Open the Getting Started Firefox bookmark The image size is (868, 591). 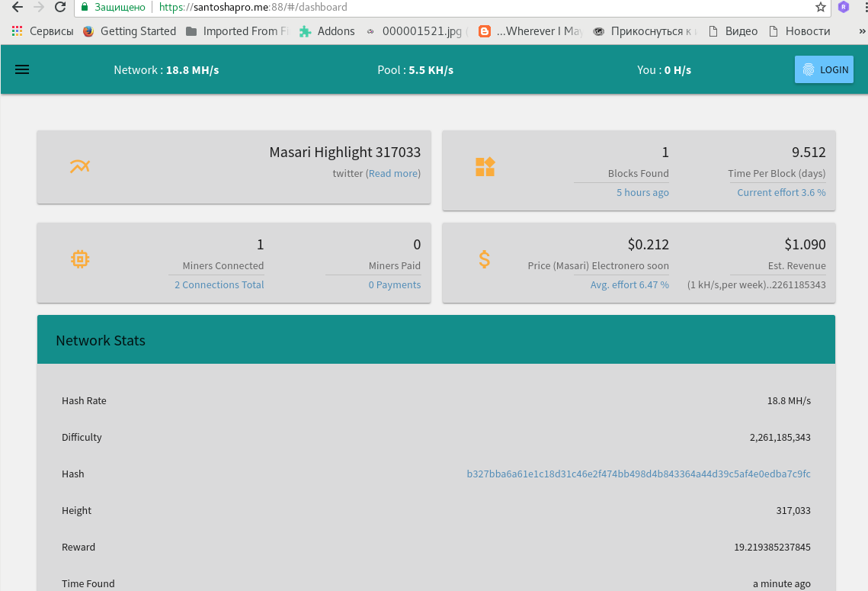click(130, 31)
